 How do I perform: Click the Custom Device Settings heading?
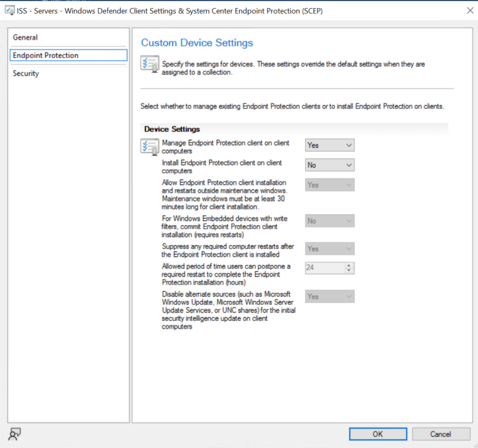pyautogui.click(x=197, y=43)
